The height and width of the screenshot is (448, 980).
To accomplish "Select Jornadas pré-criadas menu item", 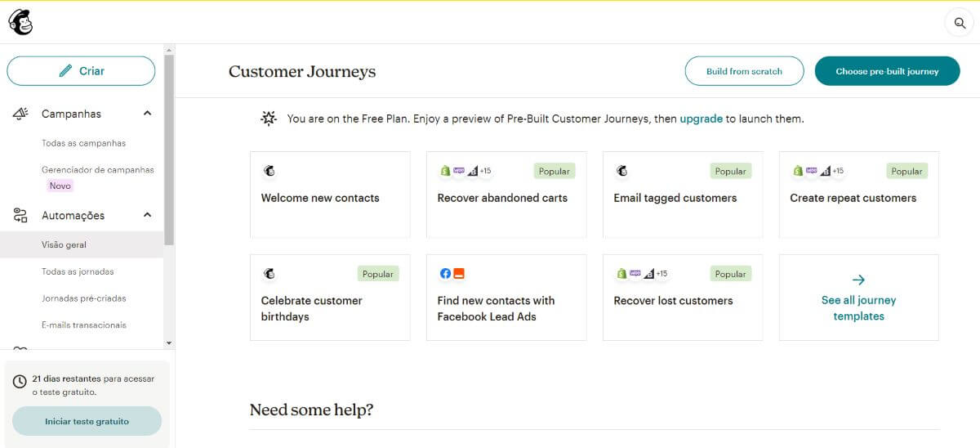I will point(83,298).
